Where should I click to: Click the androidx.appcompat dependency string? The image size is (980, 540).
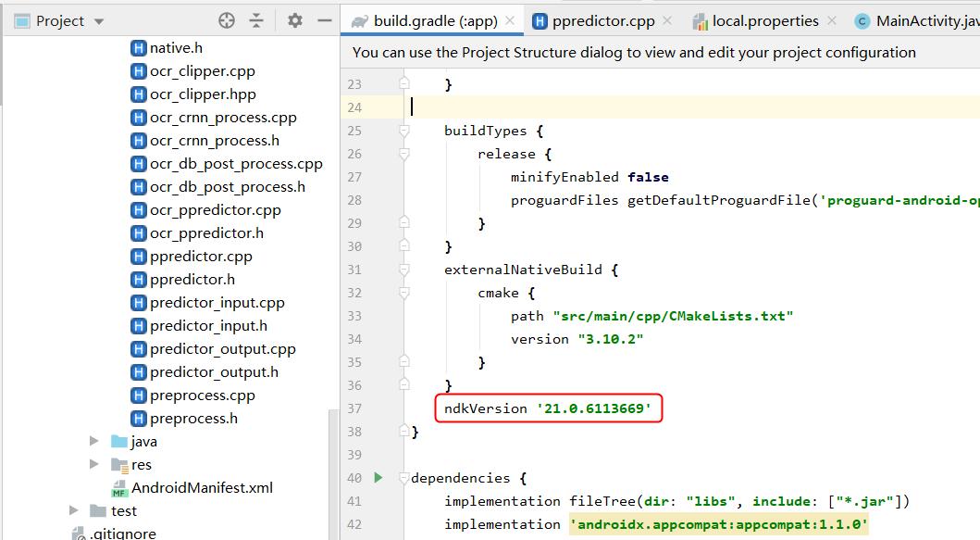719,524
